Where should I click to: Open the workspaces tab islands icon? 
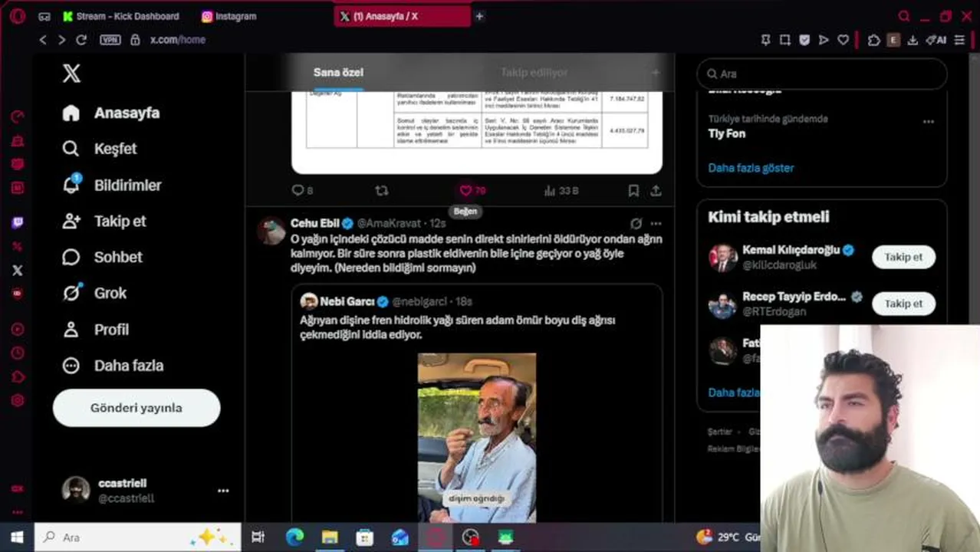click(44, 16)
